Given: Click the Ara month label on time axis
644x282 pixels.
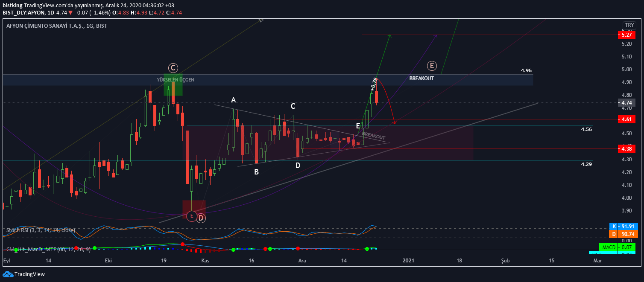Looking at the screenshot, I should click(302, 260).
